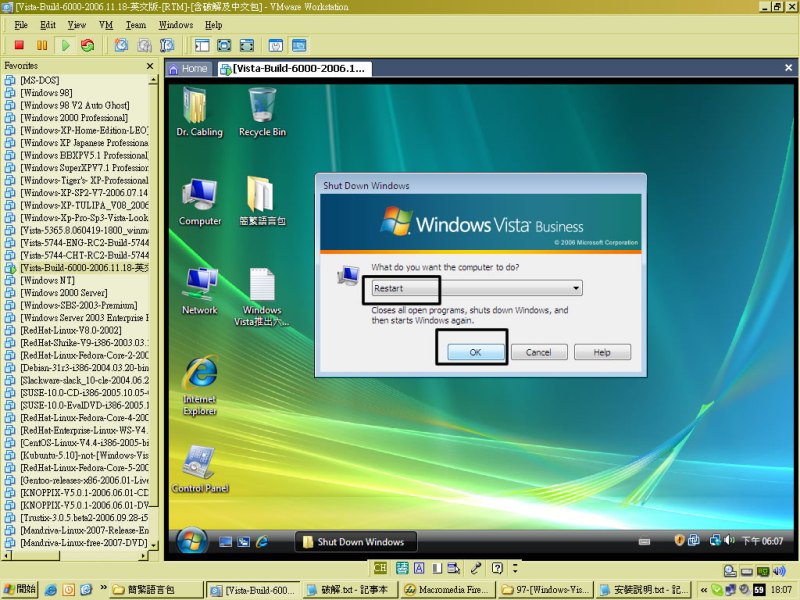800x600 pixels.
Task: Click the language bar help question-mark icon
Action: [x=497, y=568]
